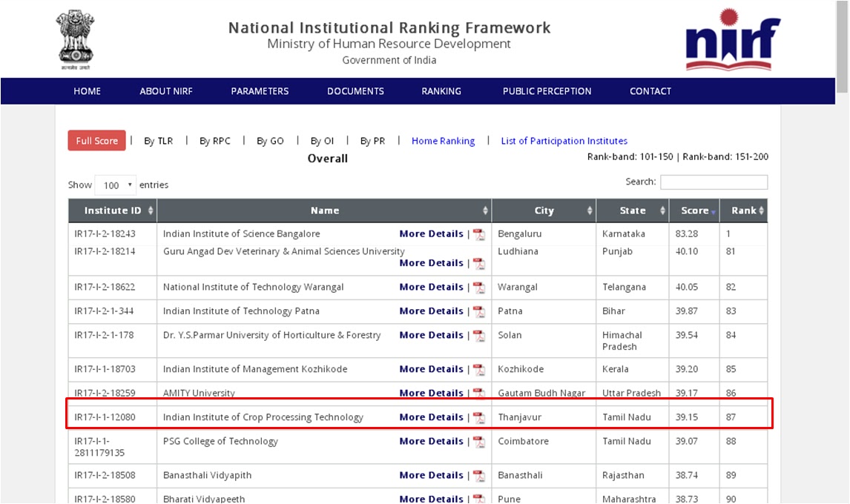The image size is (850, 504).
Task: Click the city cell Thanjavur
Action: 519,417
